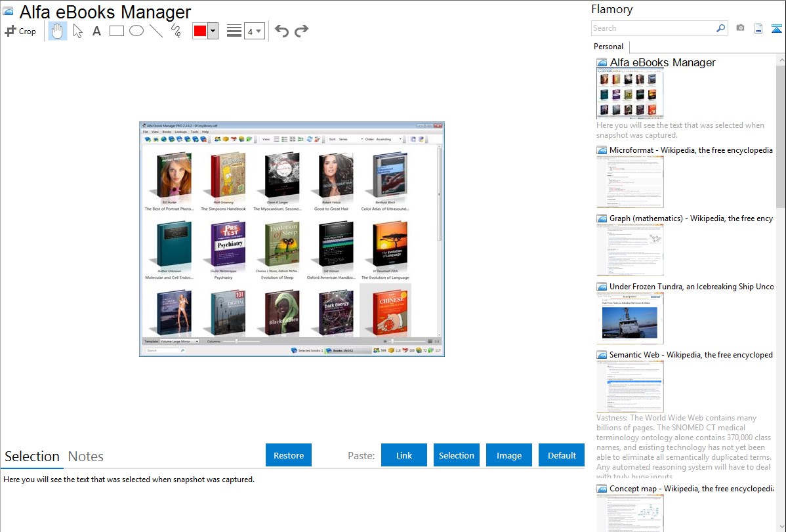Viewport: 786px width, 532px height.
Task: Click the Flamory search field
Action: [653, 28]
